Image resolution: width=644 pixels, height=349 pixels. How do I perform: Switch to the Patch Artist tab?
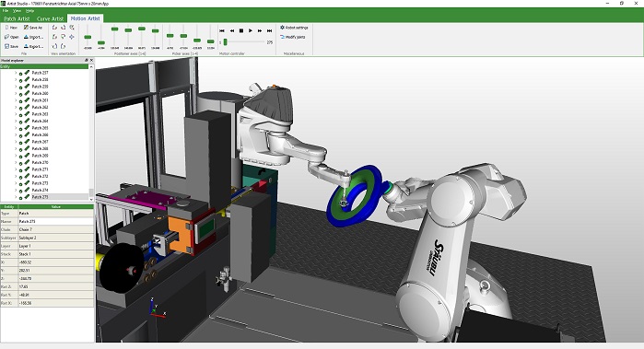point(17,18)
